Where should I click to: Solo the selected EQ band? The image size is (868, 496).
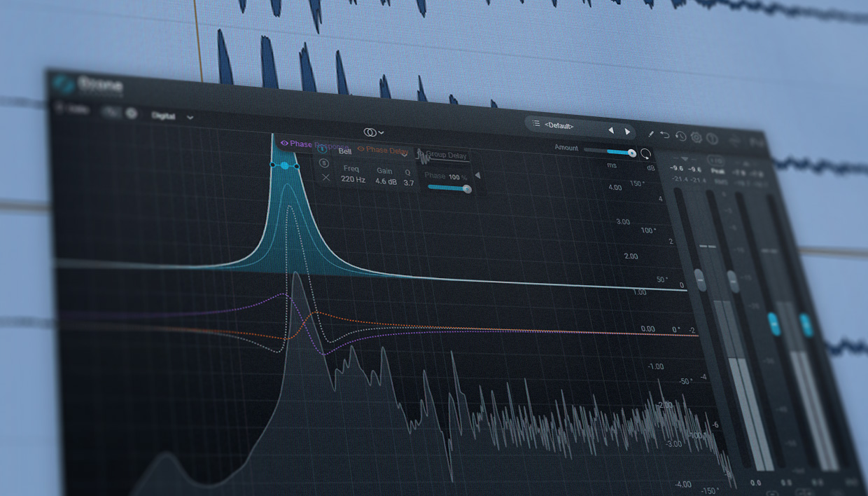coord(323,163)
